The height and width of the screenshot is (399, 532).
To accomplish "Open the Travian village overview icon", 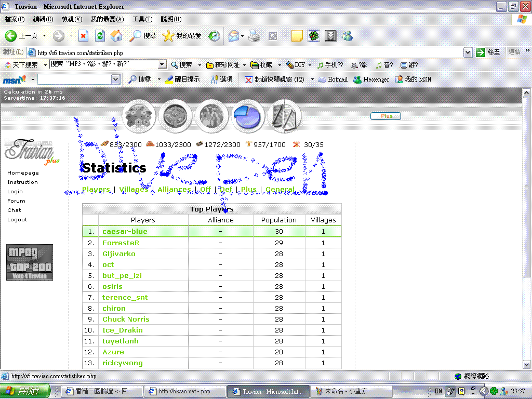I will click(139, 116).
